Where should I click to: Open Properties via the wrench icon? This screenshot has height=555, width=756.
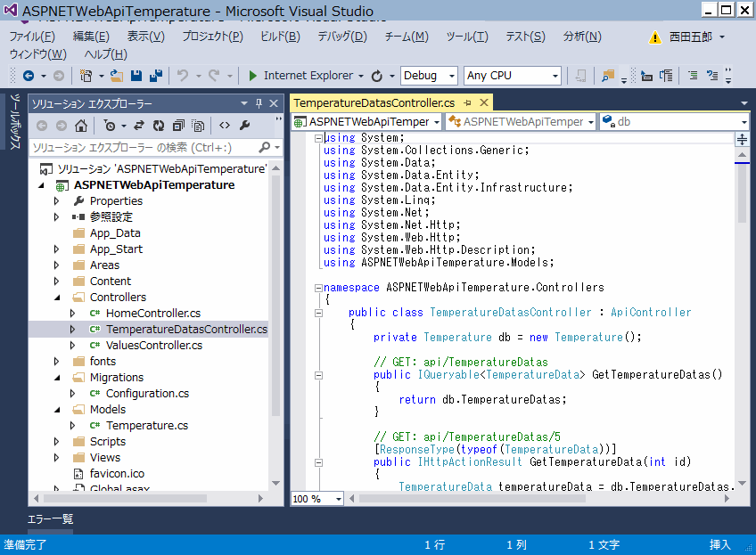click(x=244, y=126)
